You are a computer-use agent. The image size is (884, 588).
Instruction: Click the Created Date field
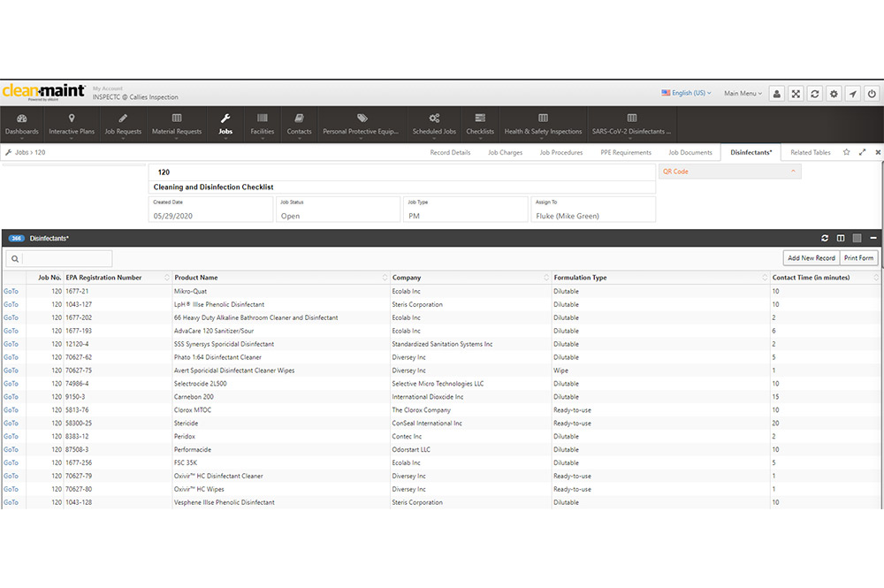[x=211, y=210]
